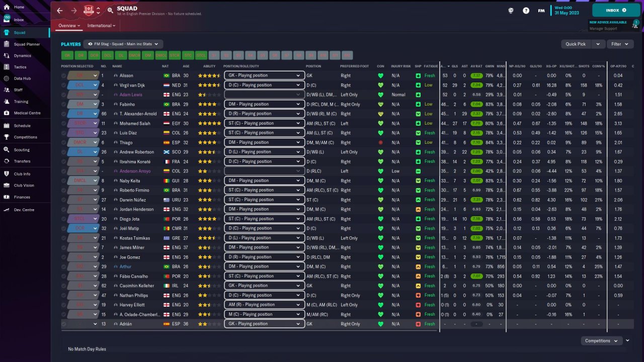644x362 pixels.
Task: Open the search magnifier
Action: coord(110,10)
